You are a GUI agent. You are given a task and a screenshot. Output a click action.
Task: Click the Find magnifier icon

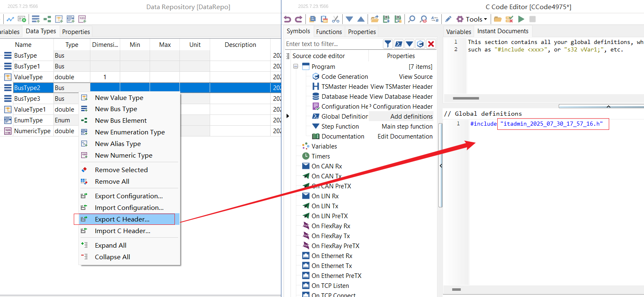tap(412, 19)
